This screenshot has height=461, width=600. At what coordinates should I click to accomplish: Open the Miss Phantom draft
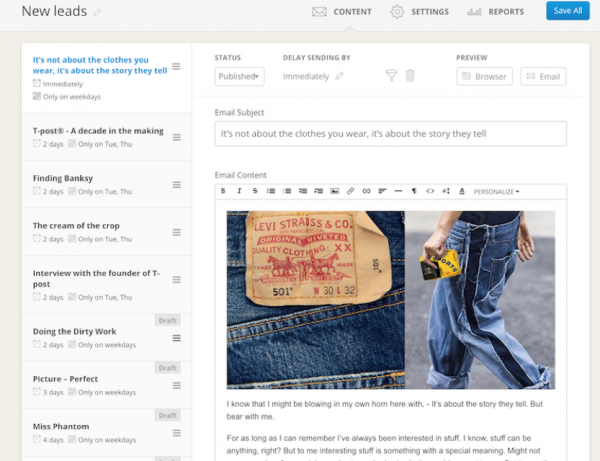click(x=106, y=432)
